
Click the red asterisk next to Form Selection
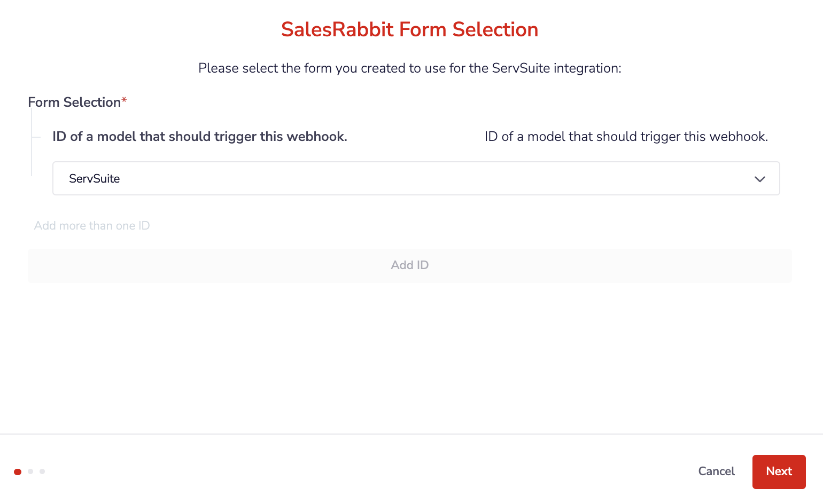click(124, 100)
